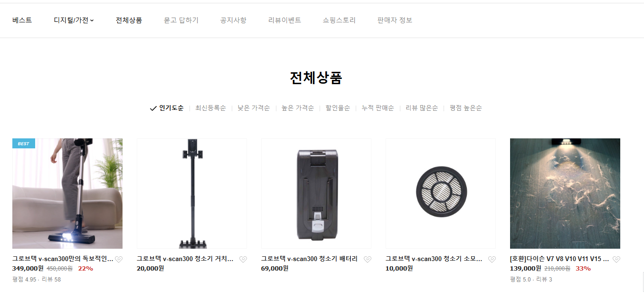Sort by 리뷰 많은순
This screenshot has width=644, height=301.
coord(422,108)
